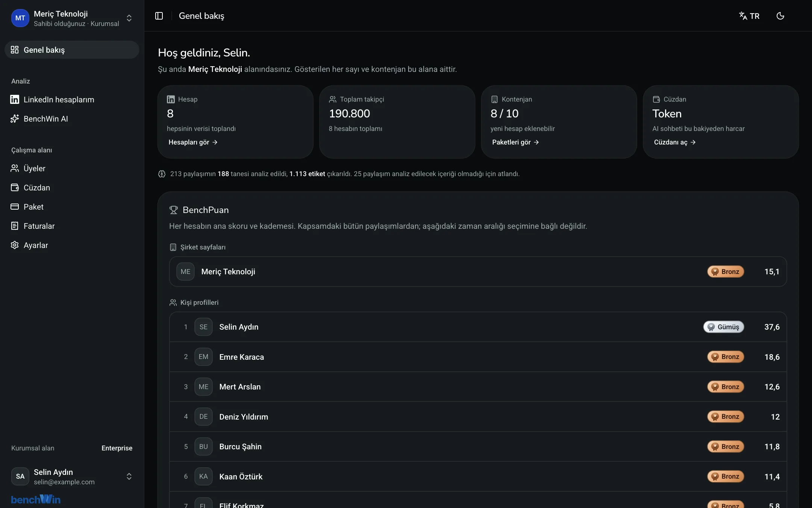Screen dimensions: 812x508
Task: Open BenchWin AI sidebar item
Action: 72,119
